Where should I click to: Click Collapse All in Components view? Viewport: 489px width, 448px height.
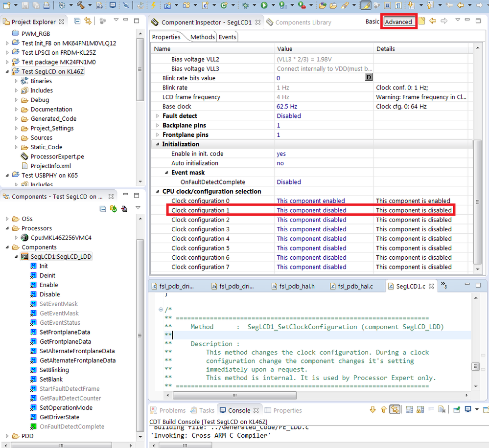pos(103,209)
